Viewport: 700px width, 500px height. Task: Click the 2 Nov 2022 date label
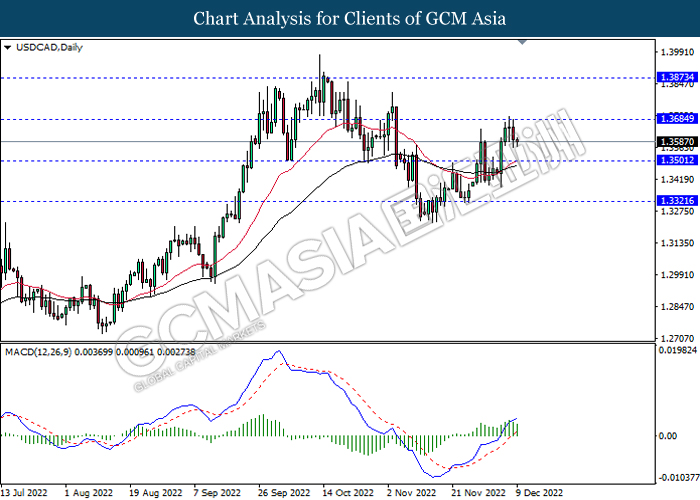(x=412, y=493)
